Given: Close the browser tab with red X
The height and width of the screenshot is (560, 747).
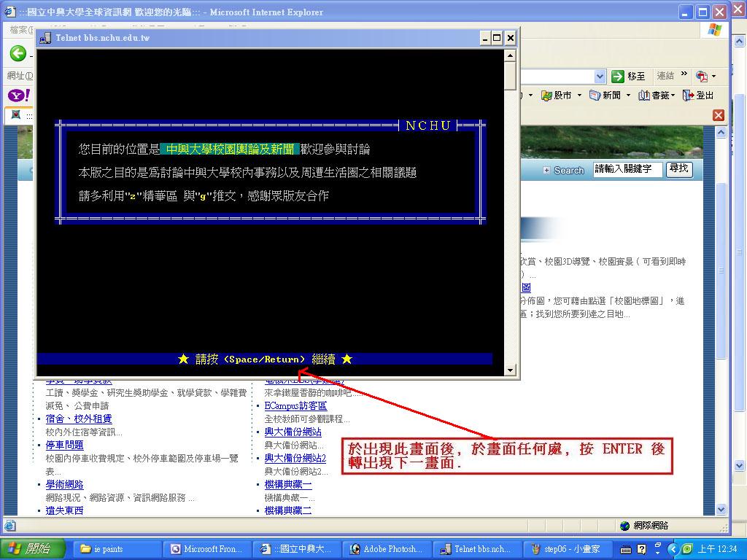Looking at the screenshot, I should pos(719,115).
